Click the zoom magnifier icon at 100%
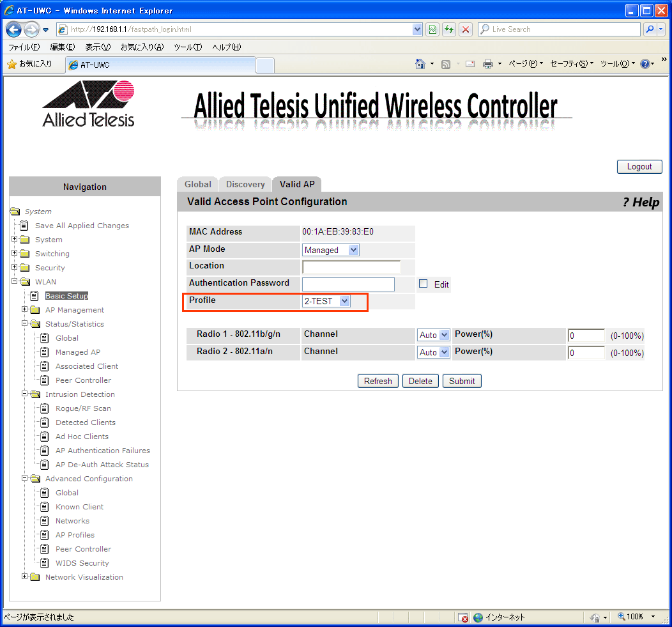The width and height of the screenshot is (672, 627). click(x=621, y=616)
